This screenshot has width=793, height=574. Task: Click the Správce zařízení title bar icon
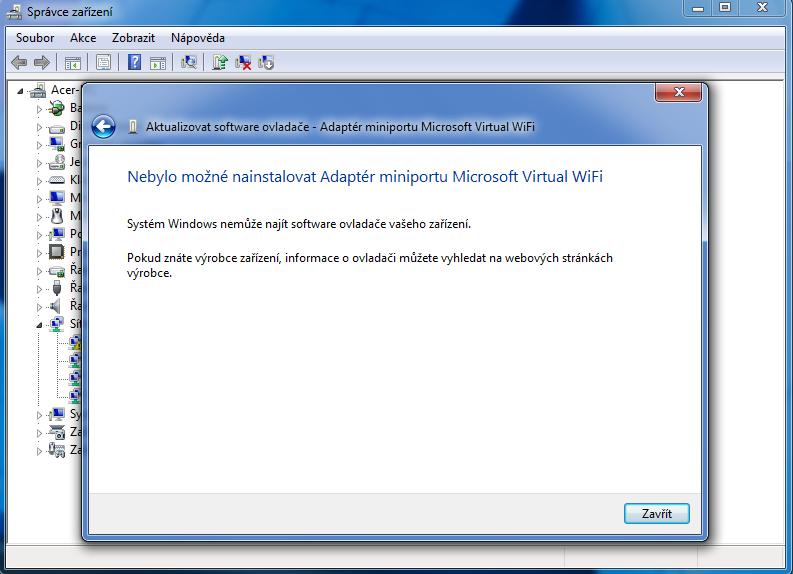14,11
